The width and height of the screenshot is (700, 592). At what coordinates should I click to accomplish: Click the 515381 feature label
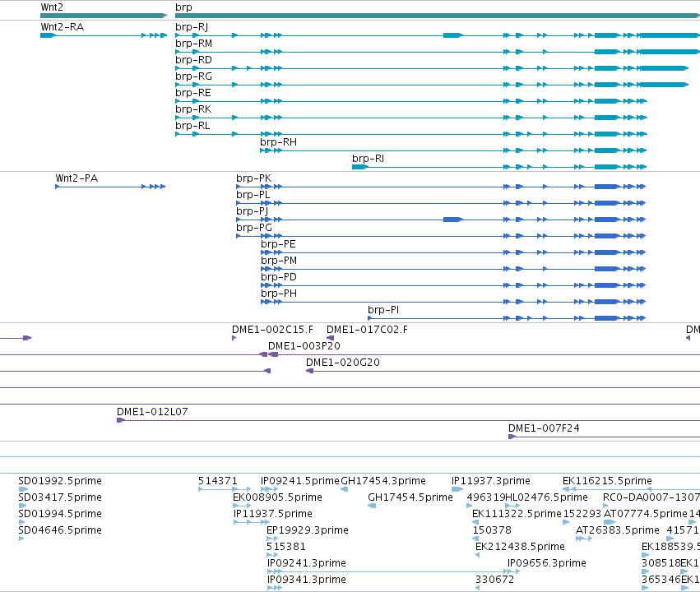tap(286, 547)
